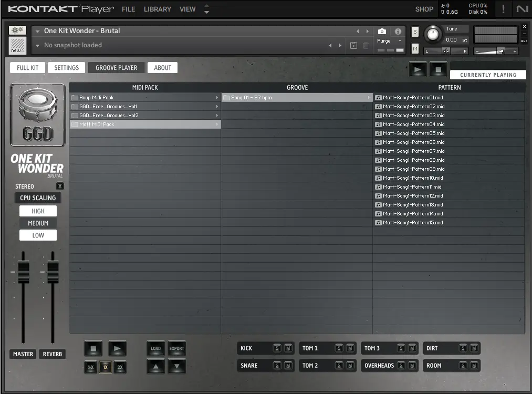Open the instrument info icon

click(398, 32)
